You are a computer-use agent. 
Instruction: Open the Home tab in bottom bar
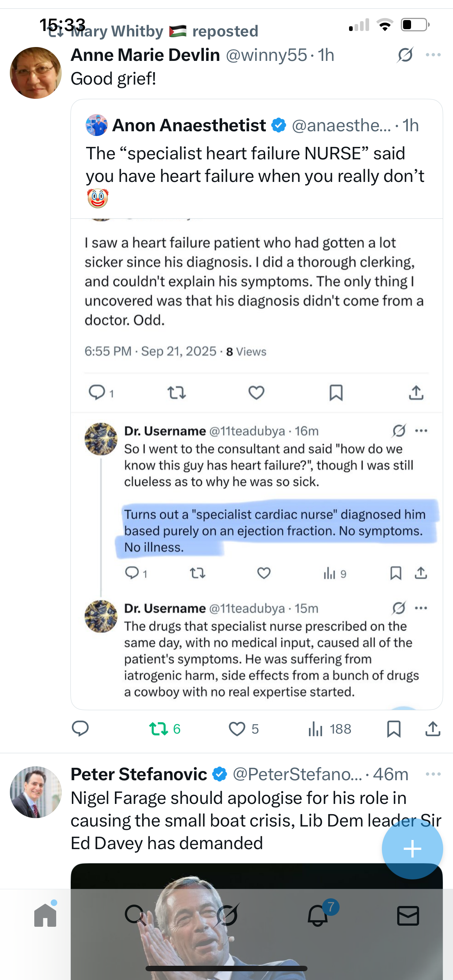click(45, 915)
